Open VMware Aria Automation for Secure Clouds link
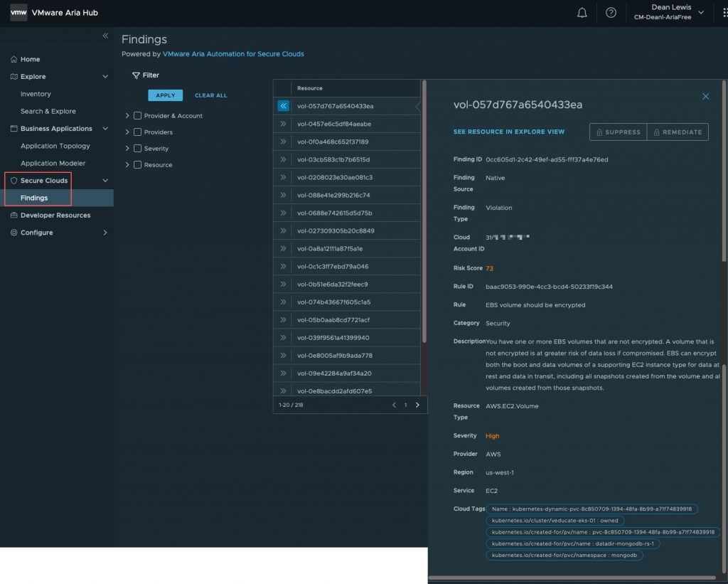The width and height of the screenshot is (728, 584). (x=233, y=54)
